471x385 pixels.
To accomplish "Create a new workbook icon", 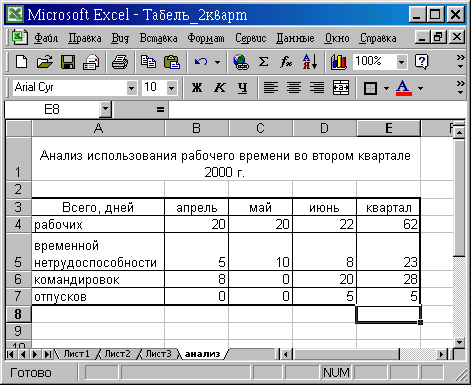I will tap(22, 62).
